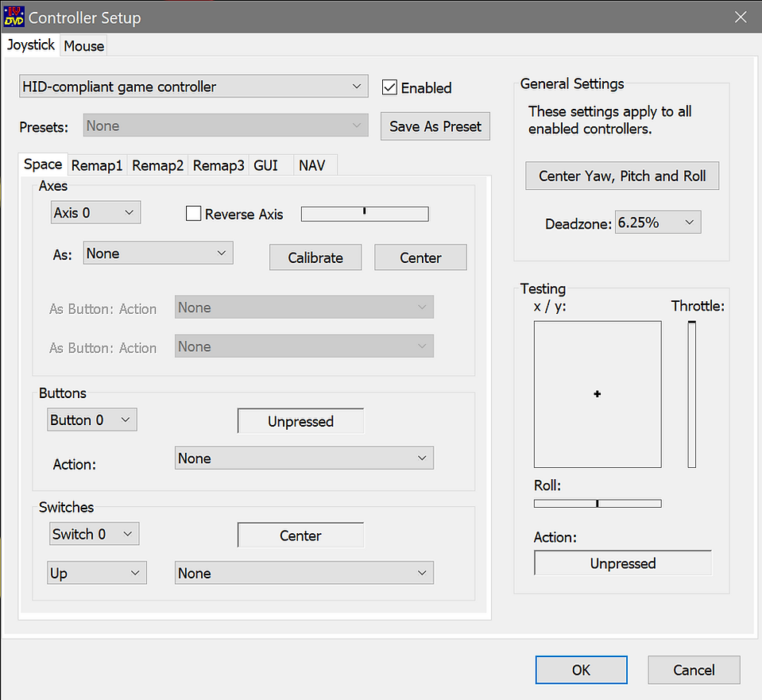Click the 'General Settings' group label
The image size is (762, 700).
[x=572, y=83]
